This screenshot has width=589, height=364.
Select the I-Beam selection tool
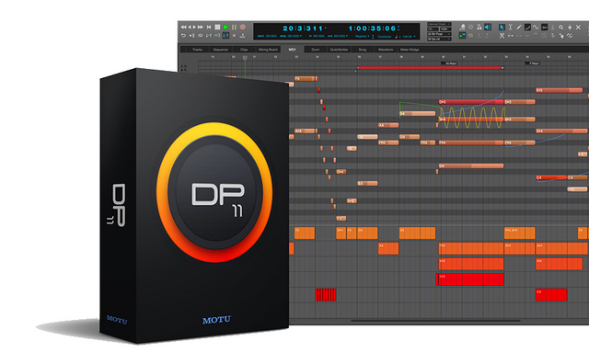pyautogui.click(x=510, y=27)
